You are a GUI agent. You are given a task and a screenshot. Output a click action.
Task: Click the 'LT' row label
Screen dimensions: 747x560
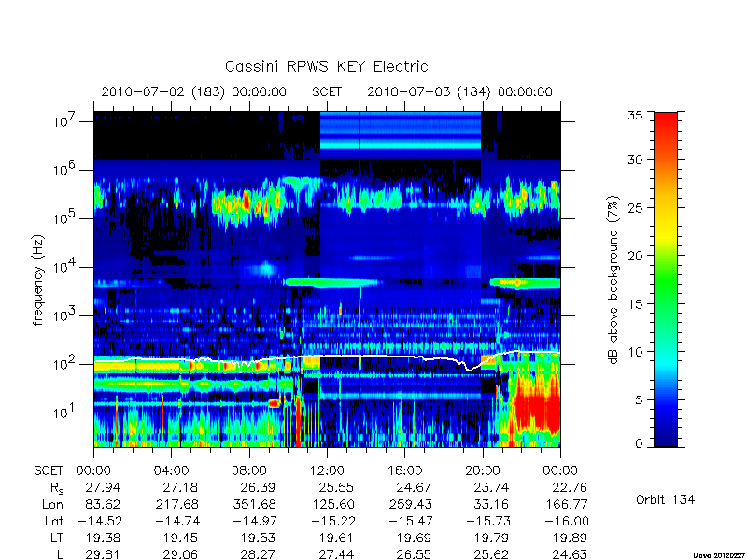coord(57,538)
